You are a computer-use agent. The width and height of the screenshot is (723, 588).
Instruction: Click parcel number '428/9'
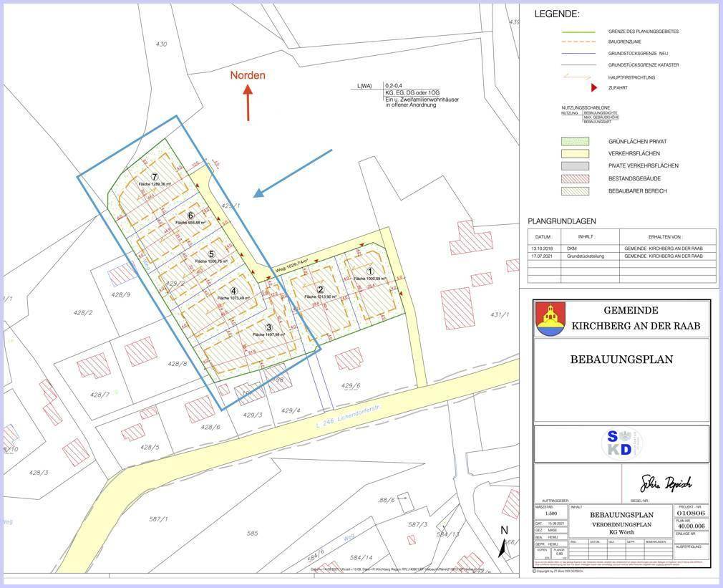point(121,294)
